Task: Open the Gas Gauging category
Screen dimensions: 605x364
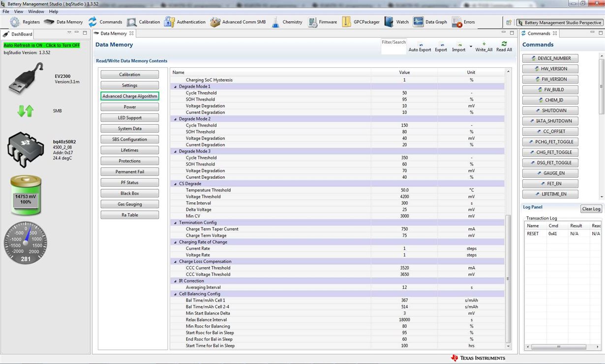Action: click(x=130, y=204)
